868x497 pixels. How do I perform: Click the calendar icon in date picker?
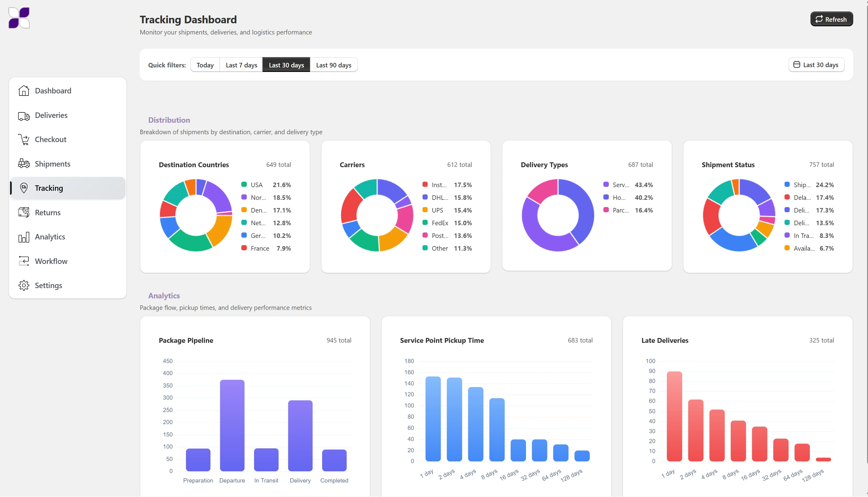pyautogui.click(x=796, y=64)
